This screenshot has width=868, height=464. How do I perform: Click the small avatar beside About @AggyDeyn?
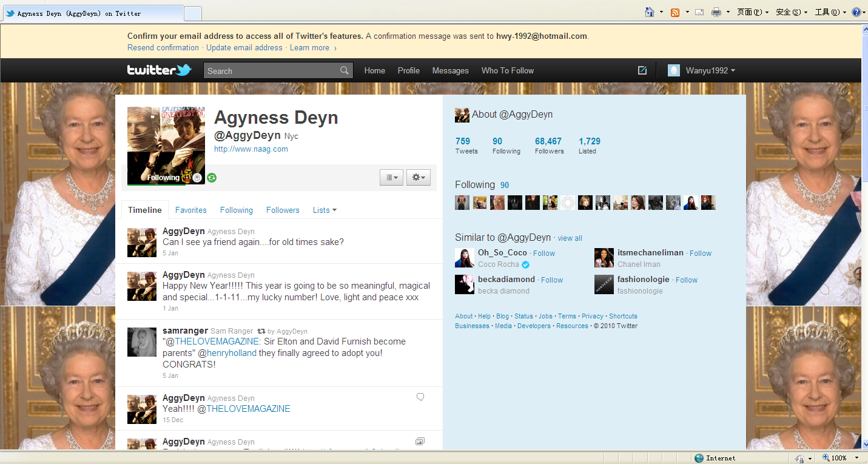462,115
